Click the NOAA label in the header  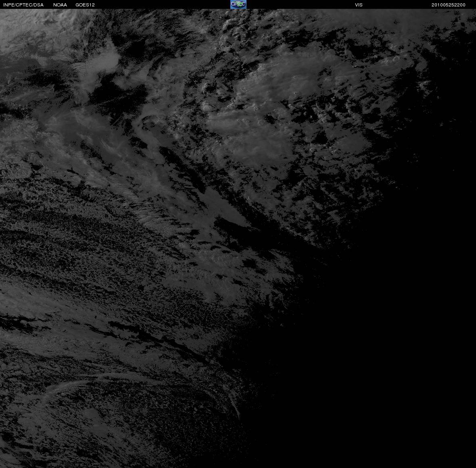pyautogui.click(x=60, y=5)
